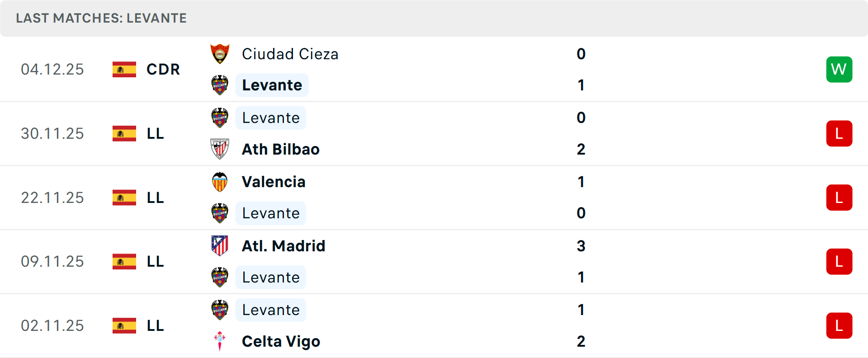Click Levante crest in the 04.12.25 match
Viewport: 868px width, 358px height.
220,85
